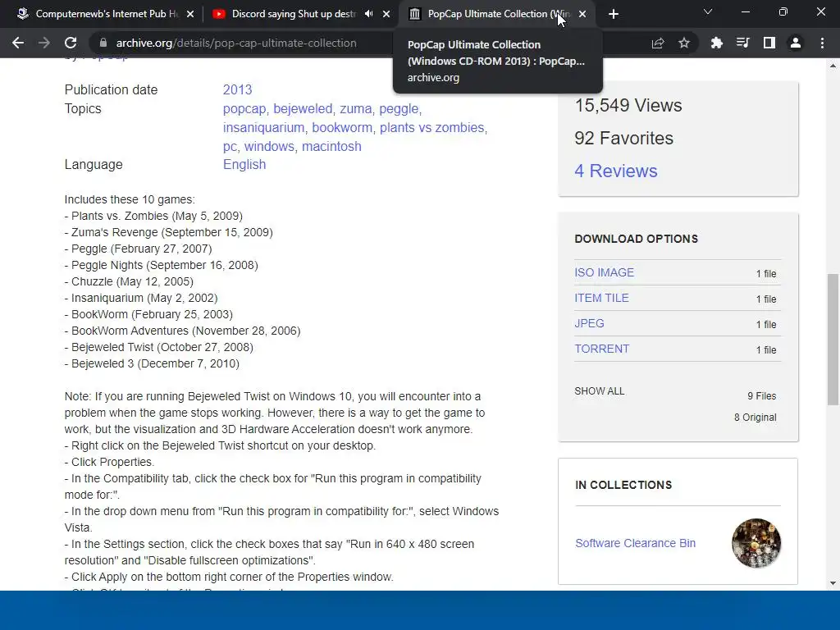Open the Extensions puzzle-piece menu
The image size is (840, 630).
[716, 43]
